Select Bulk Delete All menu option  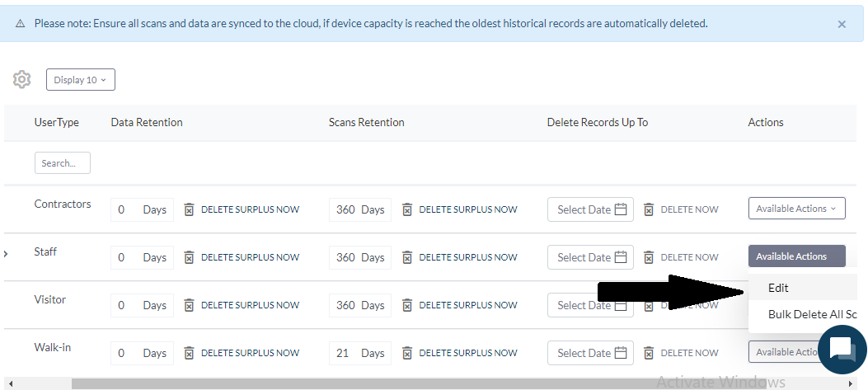(812, 314)
